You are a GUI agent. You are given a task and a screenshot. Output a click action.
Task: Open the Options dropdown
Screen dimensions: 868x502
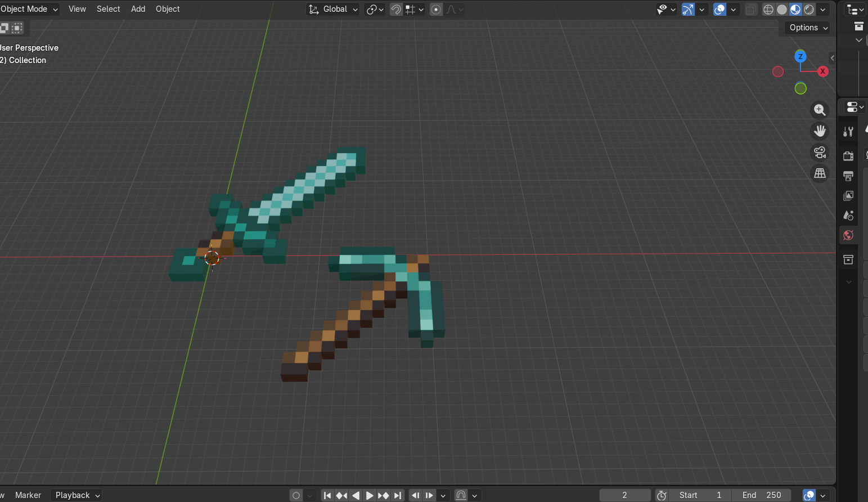[808, 28]
